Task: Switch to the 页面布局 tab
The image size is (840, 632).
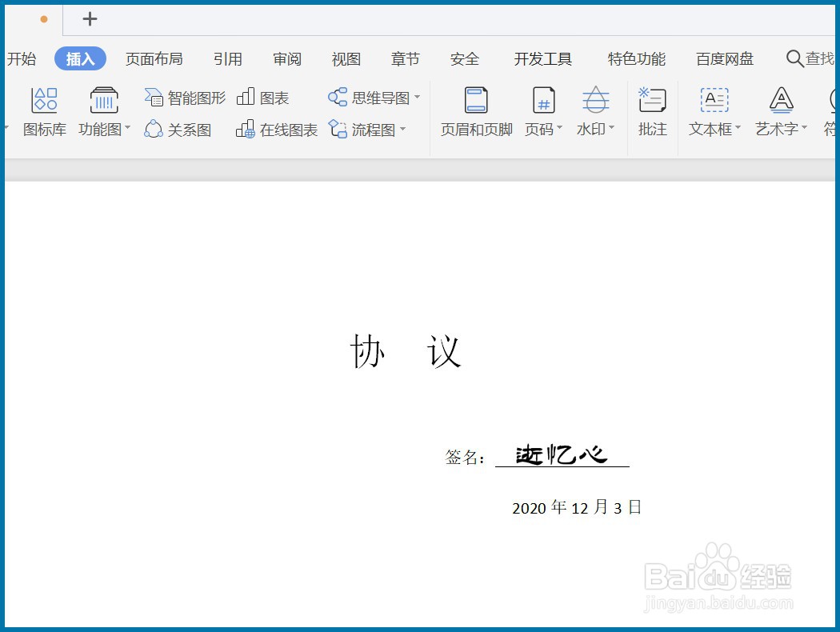Action: coord(154,58)
